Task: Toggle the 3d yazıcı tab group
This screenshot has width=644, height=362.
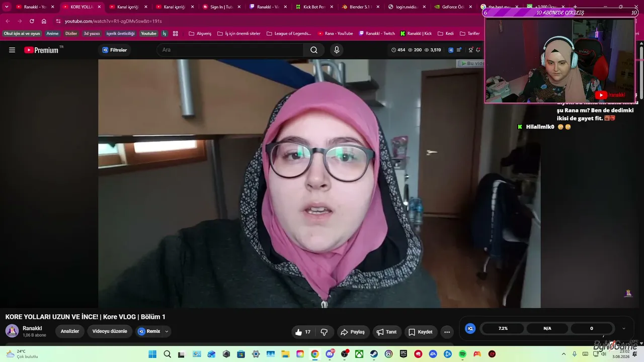Action: tap(92, 34)
